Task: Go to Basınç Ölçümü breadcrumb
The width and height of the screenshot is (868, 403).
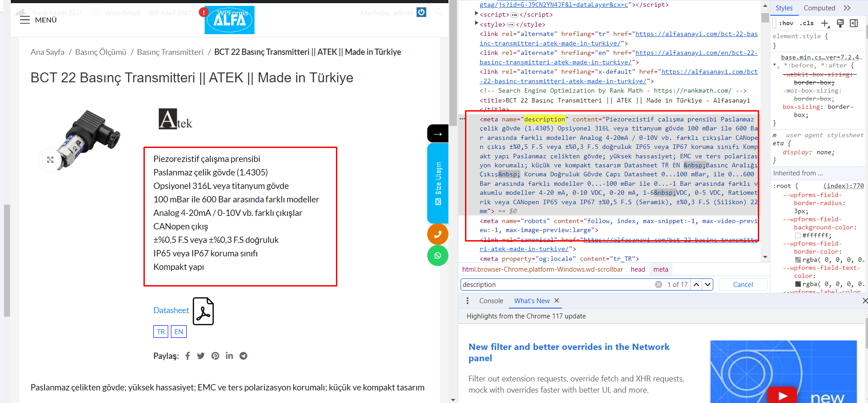Action: (x=101, y=52)
